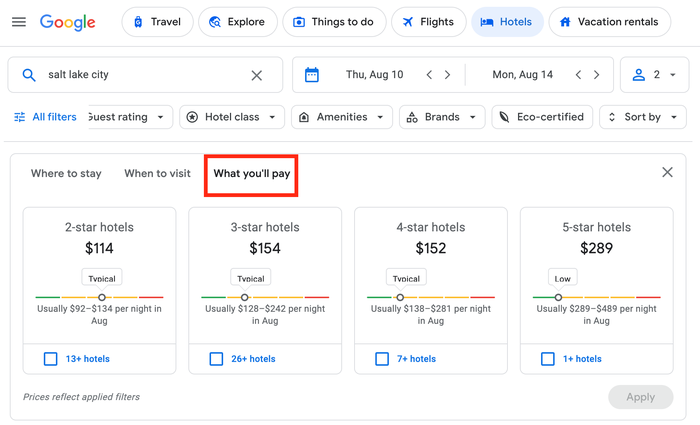700x425 pixels.
Task: Move check-in date one day later
Action: (447, 75)
